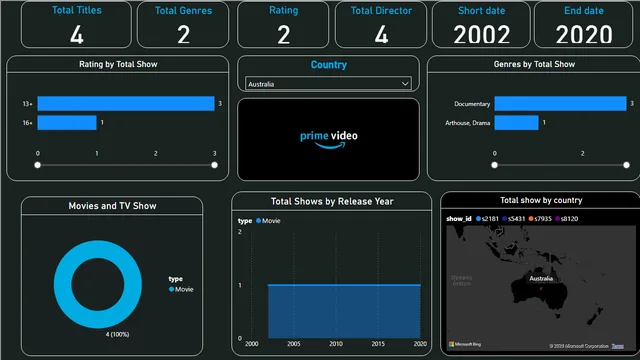The image size is (640, 360).
Task: Select the s7935 show_id legend item
Action: 540,219
